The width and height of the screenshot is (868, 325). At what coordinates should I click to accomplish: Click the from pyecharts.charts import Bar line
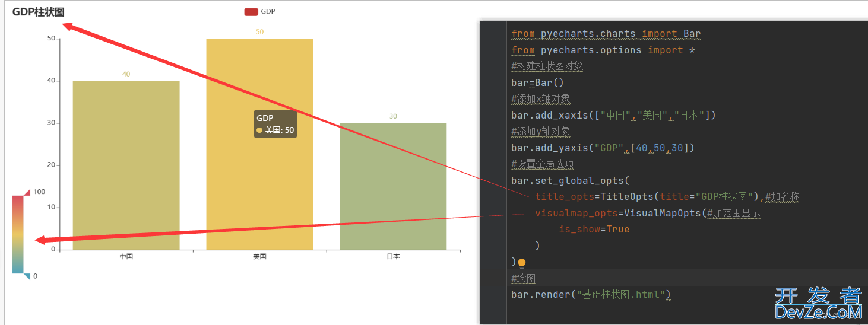tap(606, 34)
